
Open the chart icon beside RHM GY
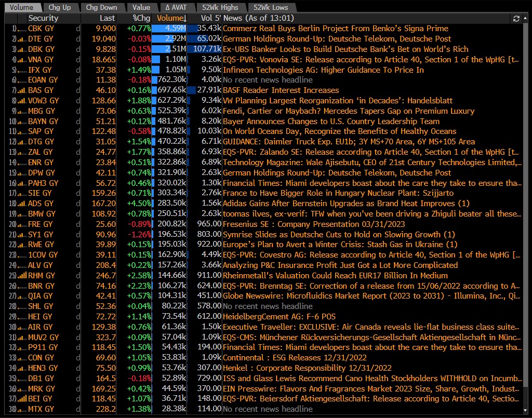(22, 276)
